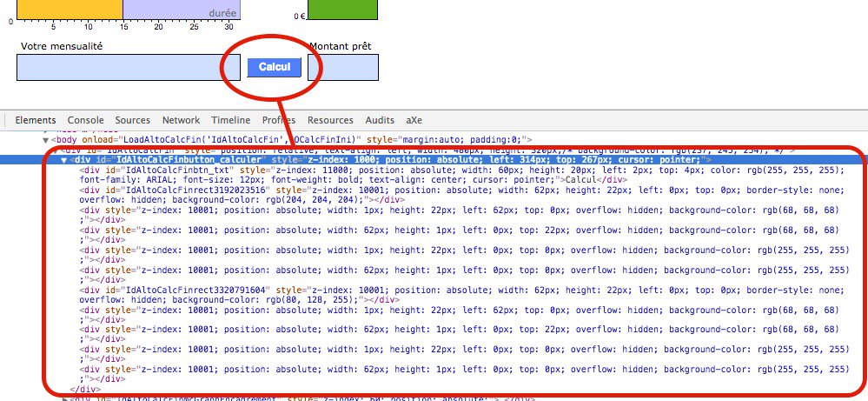Click the "0 €" axis label
Screen dimensions: 868x401
(300, 17)
